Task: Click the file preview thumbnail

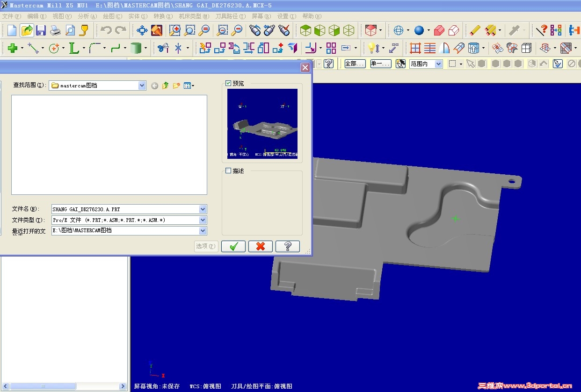Action: pyautogui.click(x=262, y=124)
